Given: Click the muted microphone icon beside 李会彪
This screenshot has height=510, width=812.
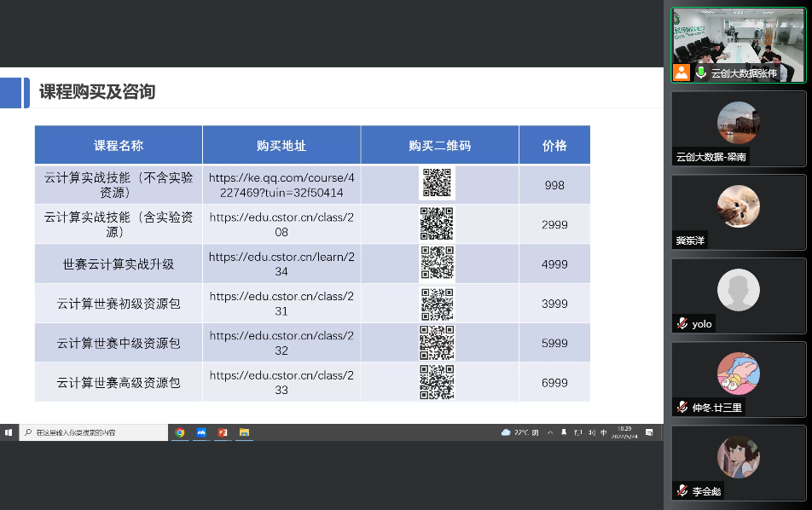Looking at the screenshot, I should (682, 491).
